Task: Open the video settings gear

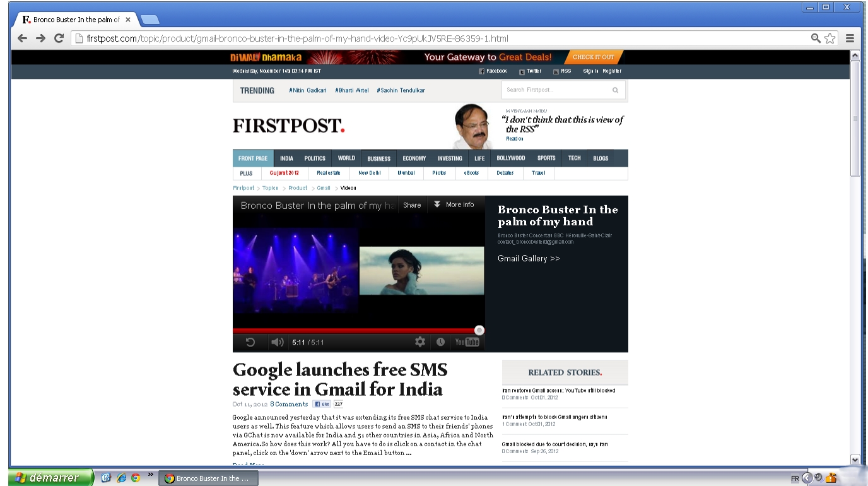Action: [x=420, y=342]
